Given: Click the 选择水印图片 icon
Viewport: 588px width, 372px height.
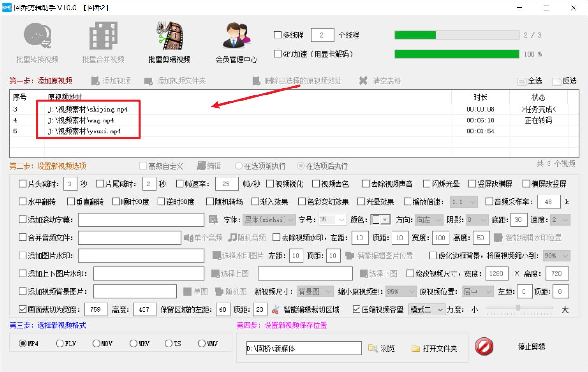Looking at the screenshot, I should 216,256.
